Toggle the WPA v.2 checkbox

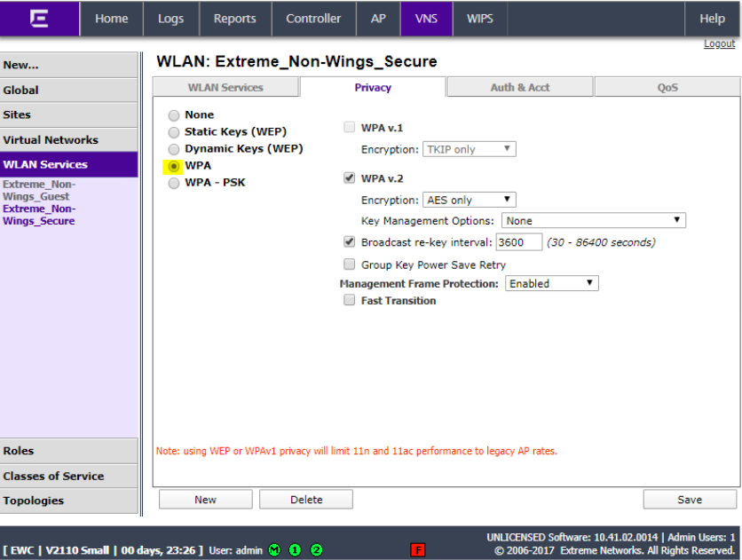[349, 177]
